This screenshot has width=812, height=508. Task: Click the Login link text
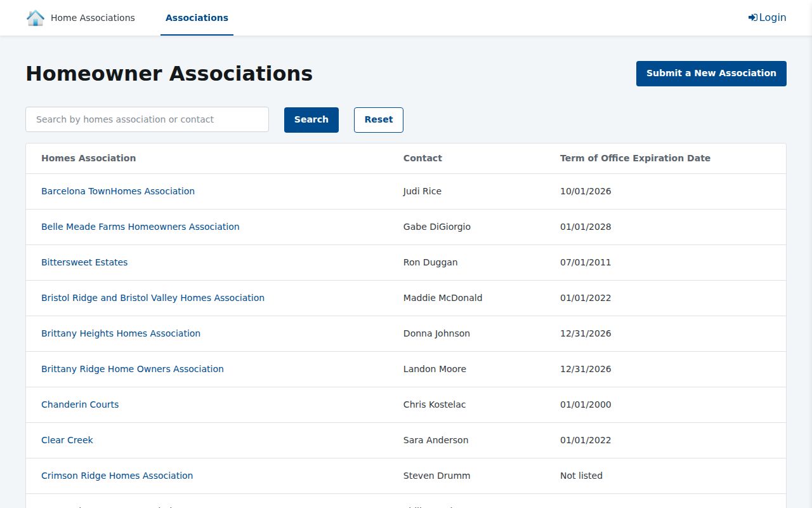773,18
